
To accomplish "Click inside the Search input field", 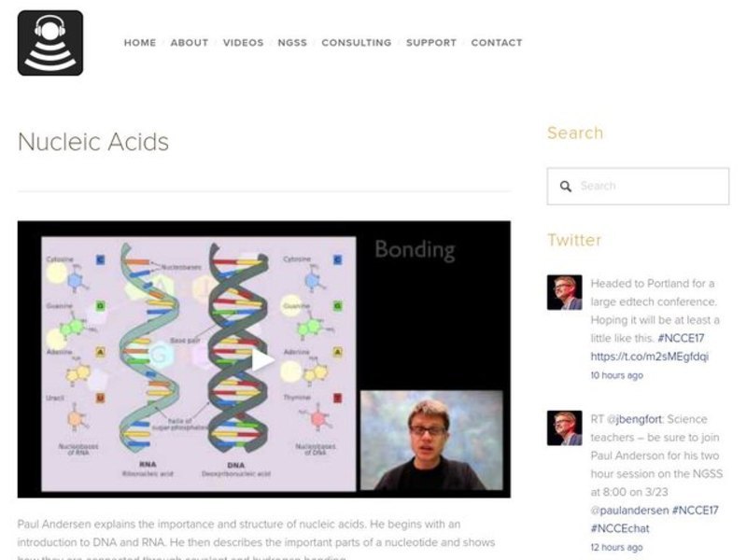I will pos(644,186).
